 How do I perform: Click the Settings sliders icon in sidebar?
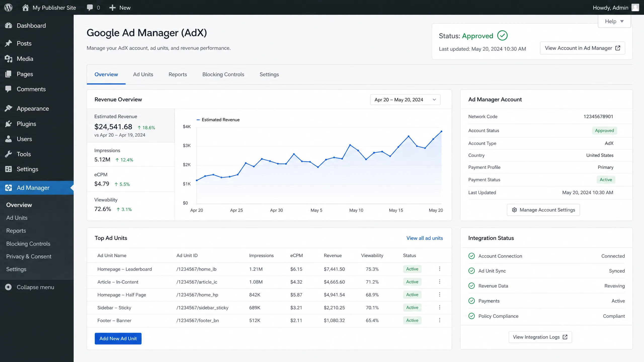point(9,169)
